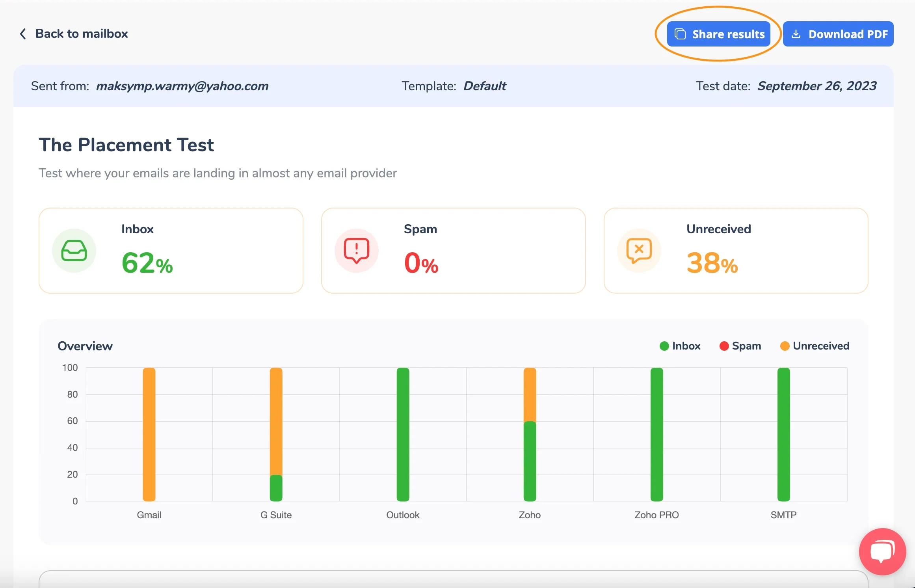Click the green Outlook bar in chart

click(403, 434)
